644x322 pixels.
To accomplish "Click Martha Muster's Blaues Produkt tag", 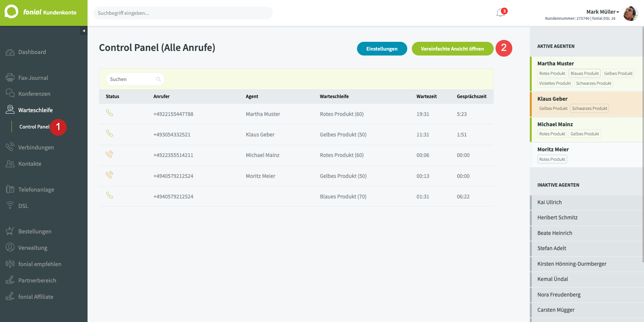I will click(585, 73).
